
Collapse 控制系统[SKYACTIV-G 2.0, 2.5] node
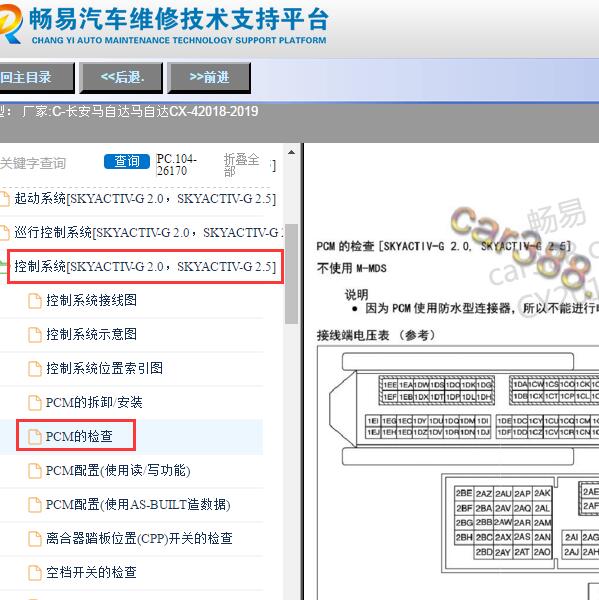(x=145, y=266)
